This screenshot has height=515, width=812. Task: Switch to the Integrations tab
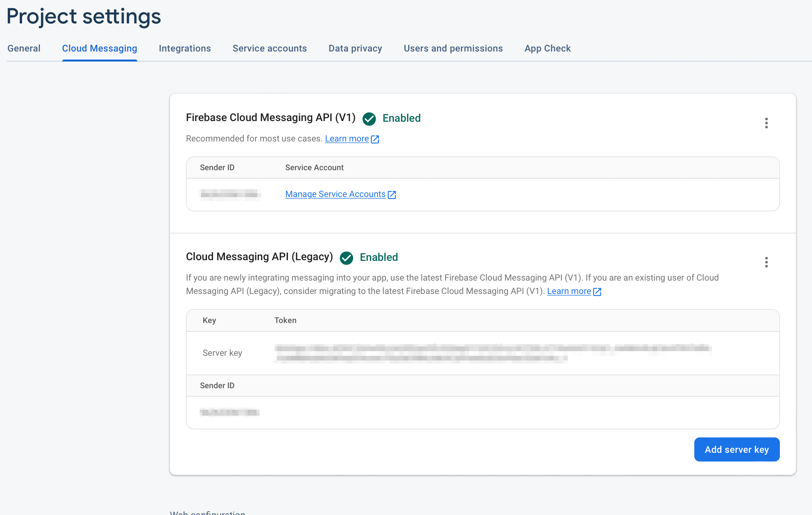point(185,48)
